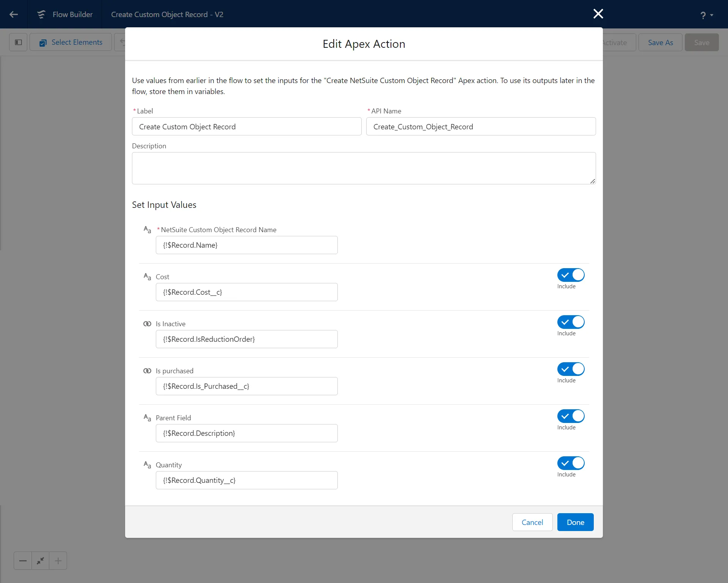728x583 pixels.
Task: Click the Flow Builder logo icon
Action: 41,14
